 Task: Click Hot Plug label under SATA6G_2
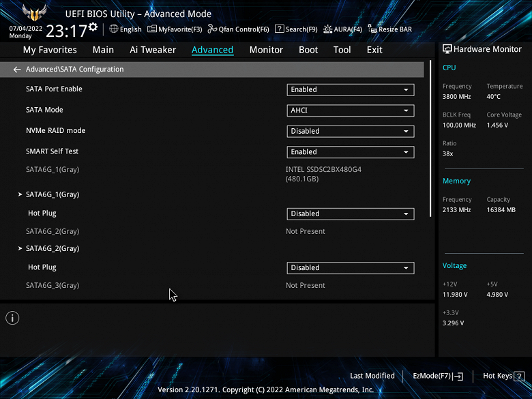tap(42, 267)
